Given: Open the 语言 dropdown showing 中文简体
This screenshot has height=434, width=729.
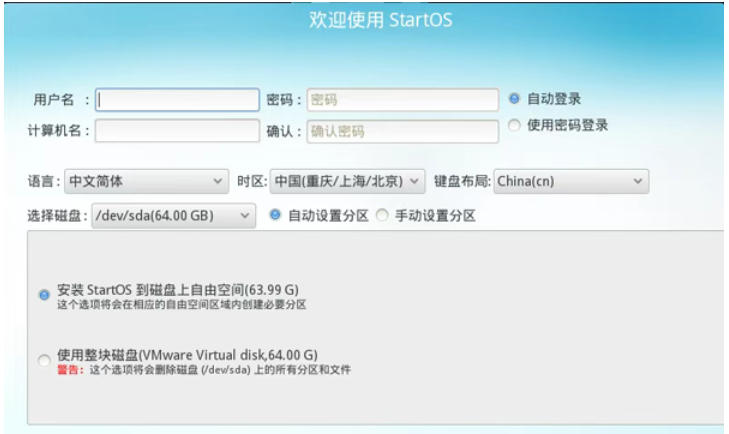Looking at the screenshot, I should [145, 182].
